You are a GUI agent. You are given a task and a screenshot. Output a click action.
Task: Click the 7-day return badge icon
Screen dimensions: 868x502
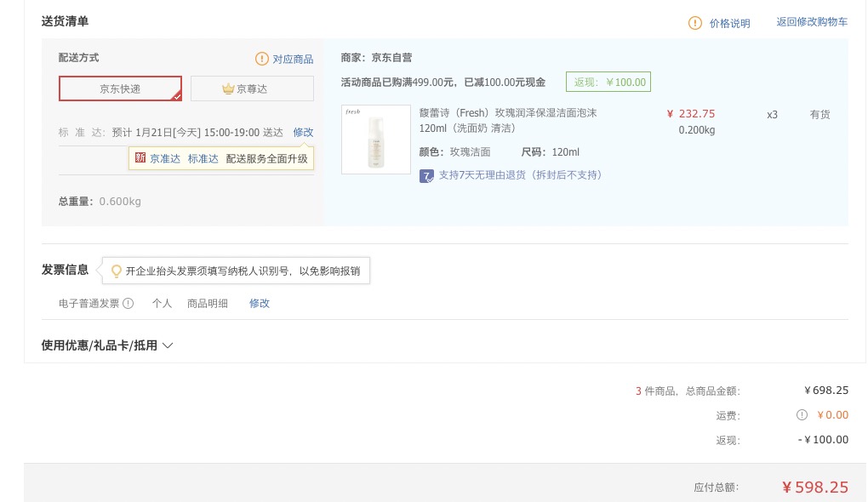(x=426, y=176)
